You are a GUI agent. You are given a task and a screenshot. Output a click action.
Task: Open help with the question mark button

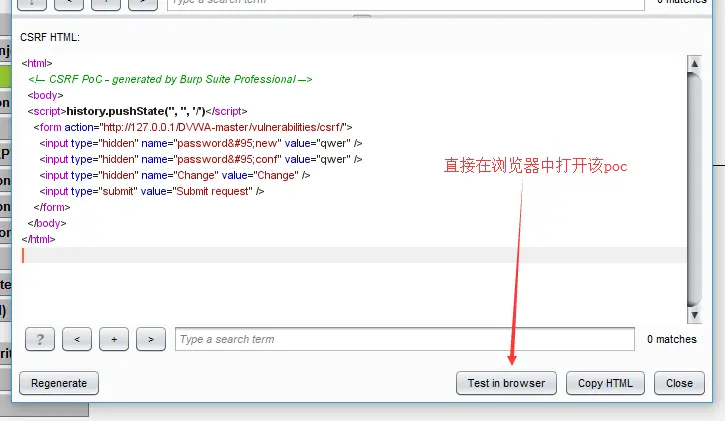[x=40, y=339]
